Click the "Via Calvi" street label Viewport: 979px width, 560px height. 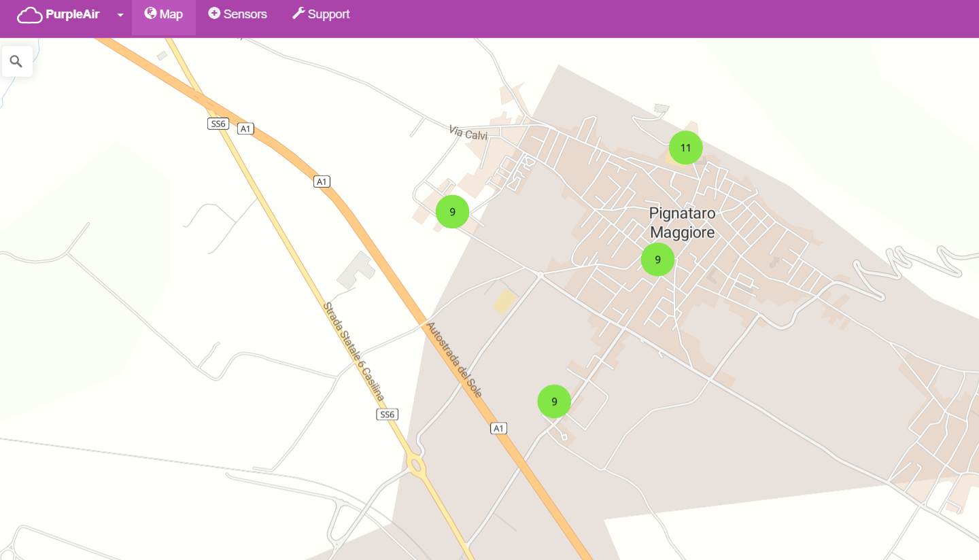468,133
